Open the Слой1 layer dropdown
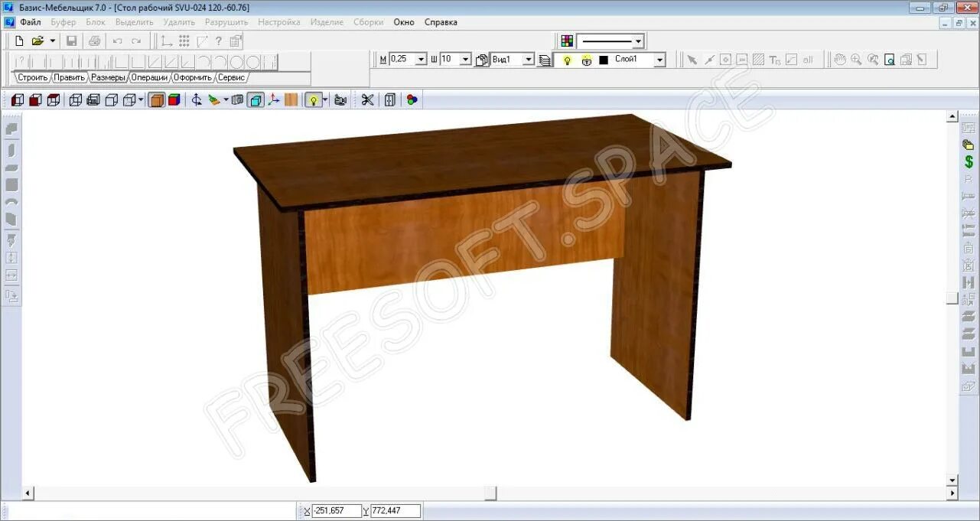This screenshot has height=521, width=980. click(x=659, y=60)
